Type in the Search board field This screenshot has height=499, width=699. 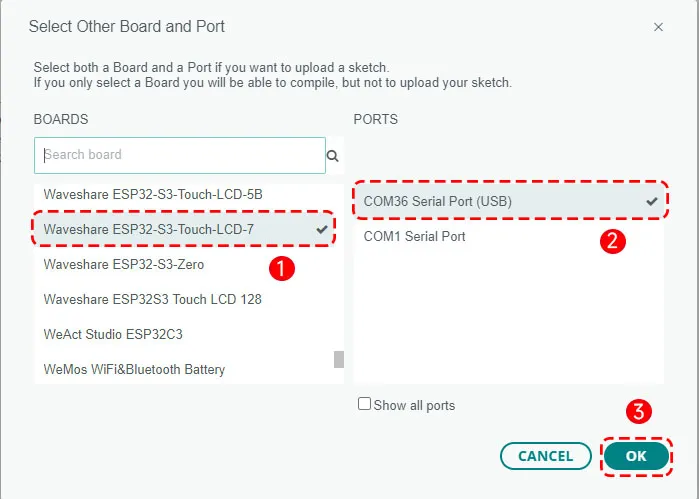tap(180, 155)
